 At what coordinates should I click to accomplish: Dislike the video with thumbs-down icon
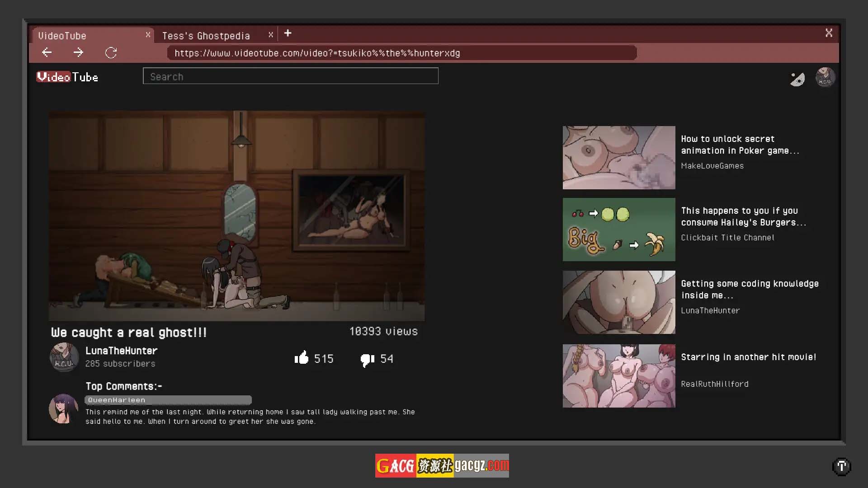(367, 360)
